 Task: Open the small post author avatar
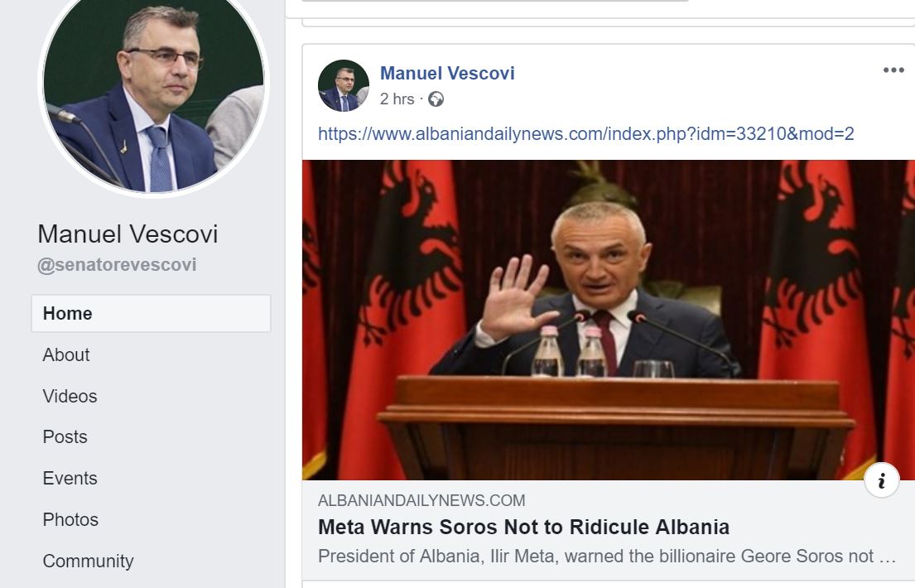[343, 85]
